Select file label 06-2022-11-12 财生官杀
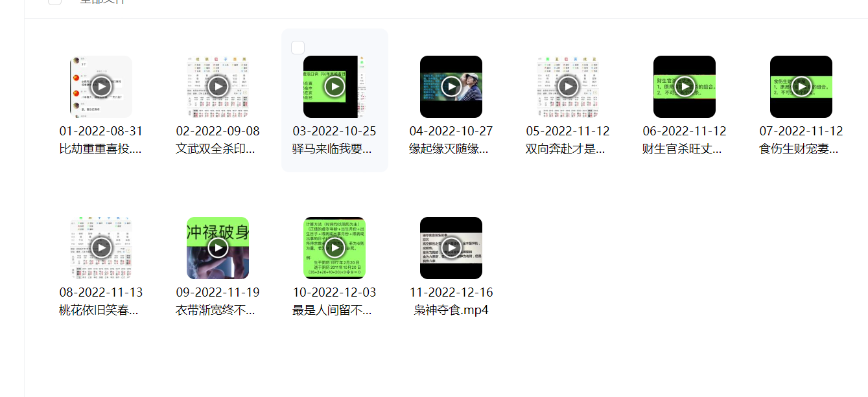868x397 pixels. click(685, 140)
